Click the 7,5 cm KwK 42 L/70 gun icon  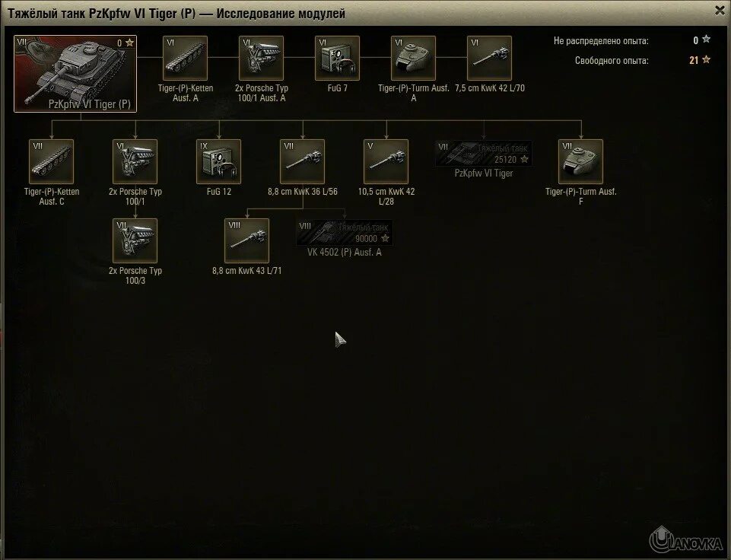[489, 59]
